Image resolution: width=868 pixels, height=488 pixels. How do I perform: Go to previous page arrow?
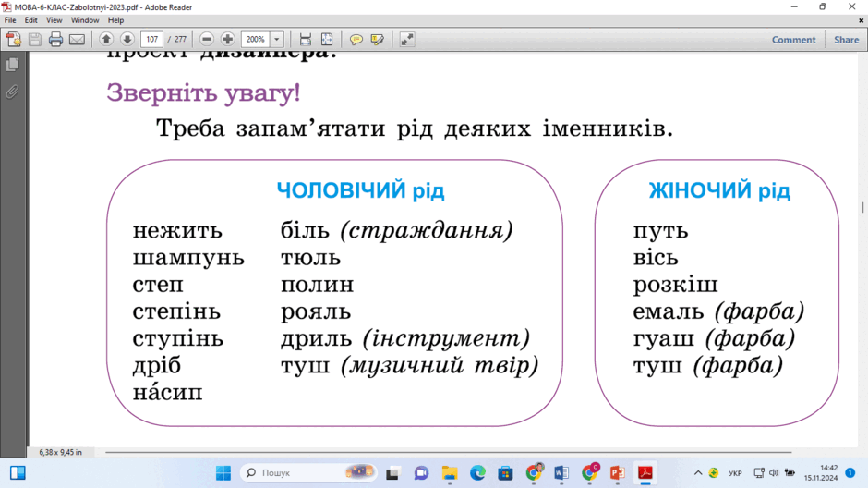(106, 40)
